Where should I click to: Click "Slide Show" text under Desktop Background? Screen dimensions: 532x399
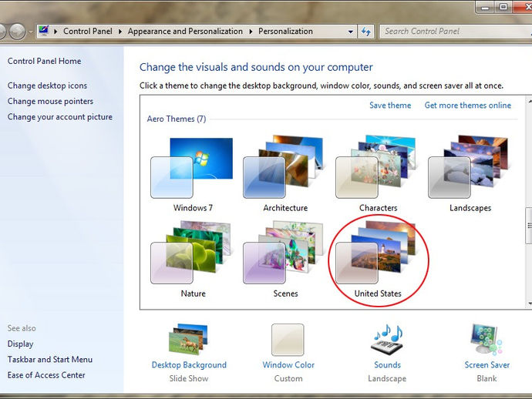pyautogui.click(x=189, y=378)
